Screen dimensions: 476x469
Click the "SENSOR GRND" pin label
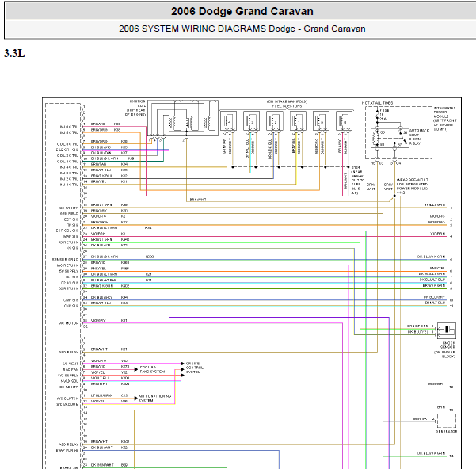(65, 260)
